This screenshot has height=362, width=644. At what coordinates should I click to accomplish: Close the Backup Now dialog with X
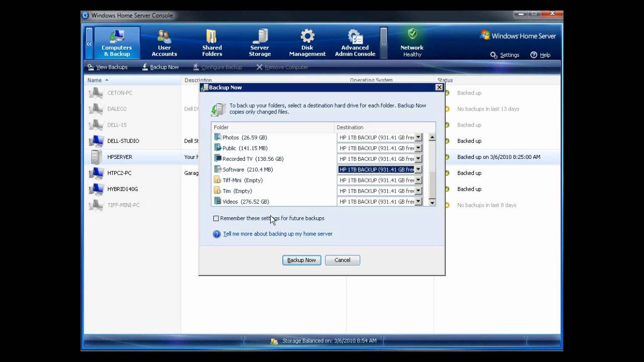(439, 87)
